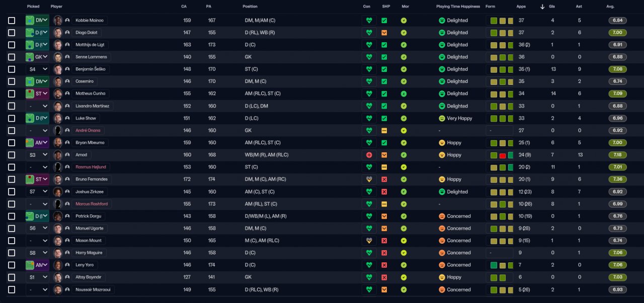Image resolution: width=644 pixels, height=303 pixels.
Task: Open Lisandro Martínez's picked position dropdown
Action: 37,106
